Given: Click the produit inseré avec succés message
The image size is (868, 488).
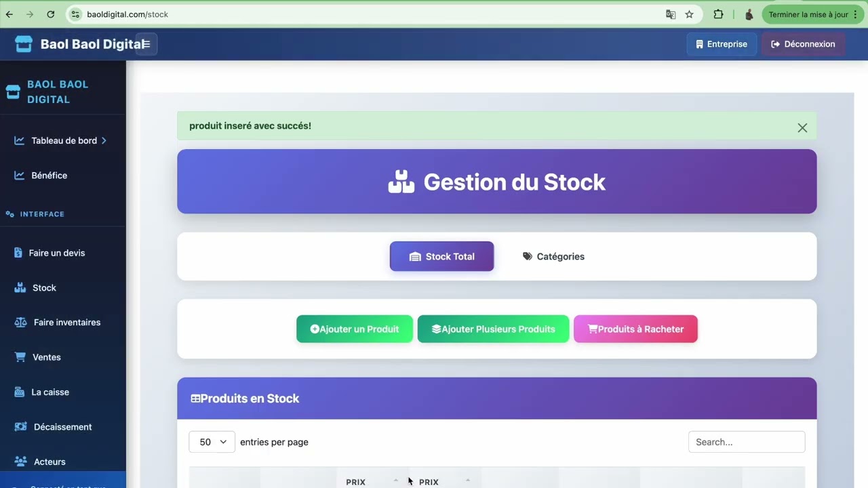Looking at the screenshot, I should click(250, 126).
